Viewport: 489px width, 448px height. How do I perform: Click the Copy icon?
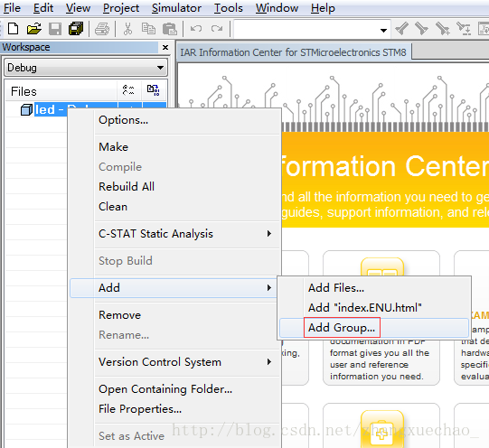coord(148,29)
